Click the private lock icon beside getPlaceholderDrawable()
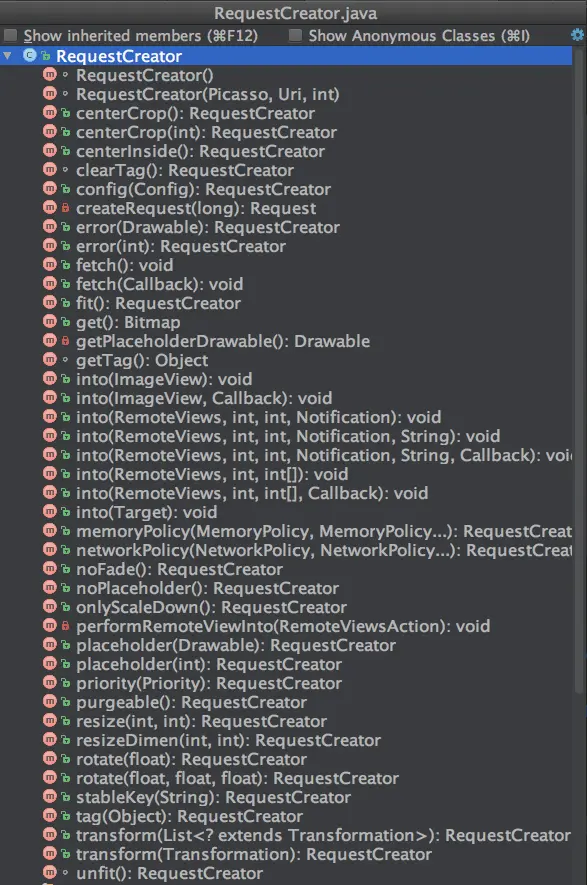Screen dimensions: 587x885 (65, 341)
